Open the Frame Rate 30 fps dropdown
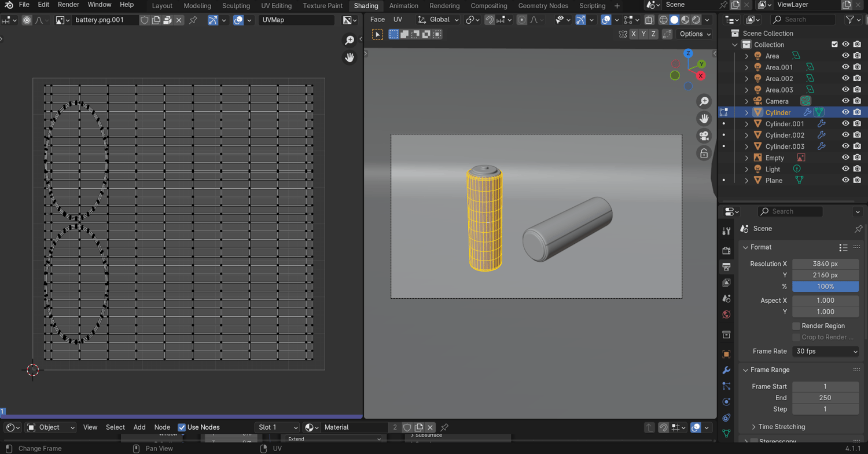868x454 pixels. (825, 352)
